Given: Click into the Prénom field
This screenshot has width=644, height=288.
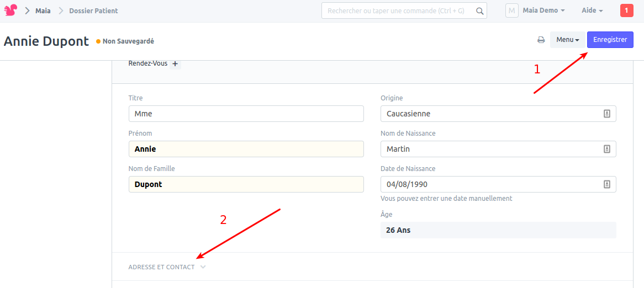Looking at the screenshot, I should pos(246,149).
